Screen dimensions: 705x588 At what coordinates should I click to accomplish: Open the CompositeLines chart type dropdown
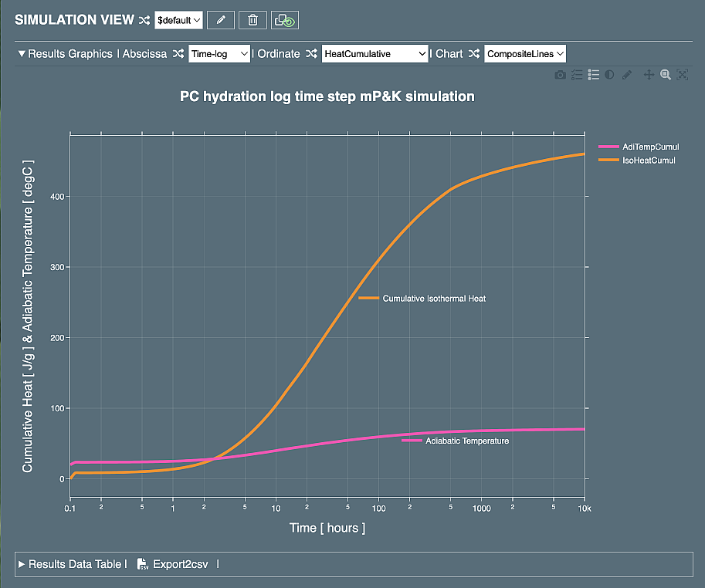525,54
